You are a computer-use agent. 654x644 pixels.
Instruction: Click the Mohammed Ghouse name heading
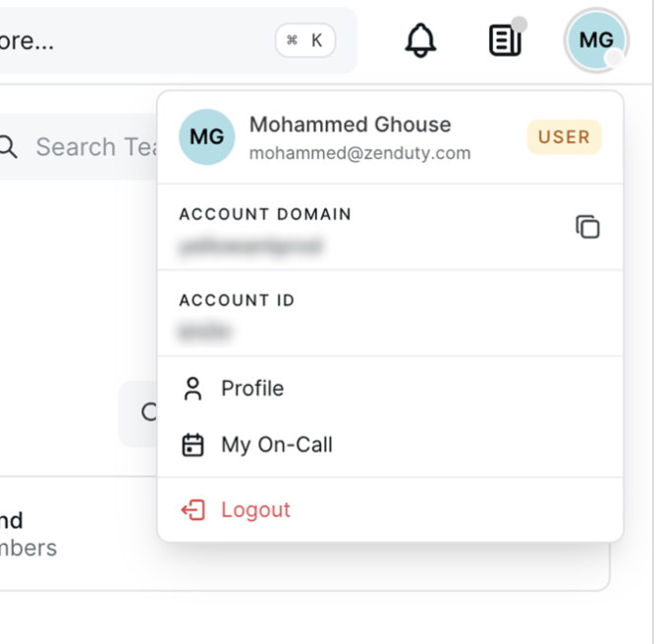(x=350, y=125)
